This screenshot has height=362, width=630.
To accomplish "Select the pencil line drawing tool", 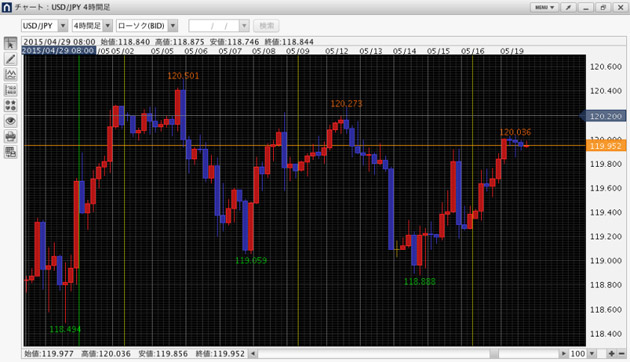I will (10, 59).
